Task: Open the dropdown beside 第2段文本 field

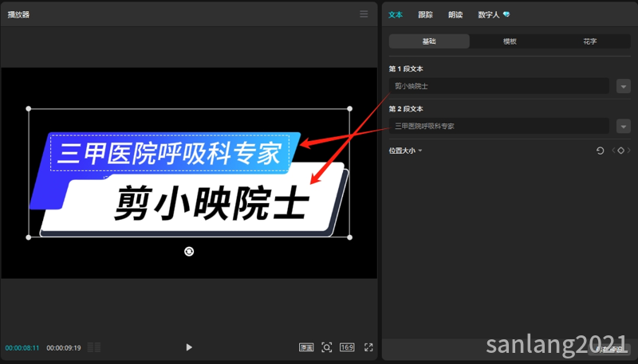Action: tap(624, 126)
